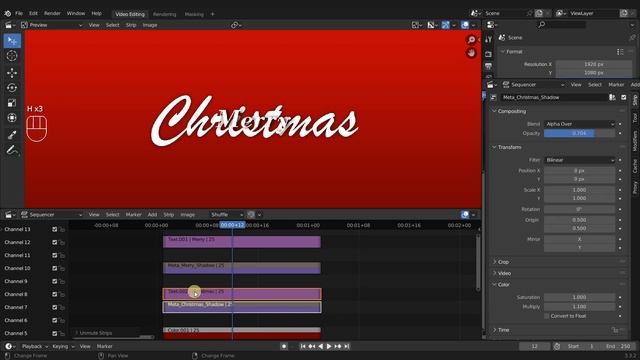Click the pan hand gizmo in preview
640x360 pixels.
pyautogui.click(x=471, y=53)
